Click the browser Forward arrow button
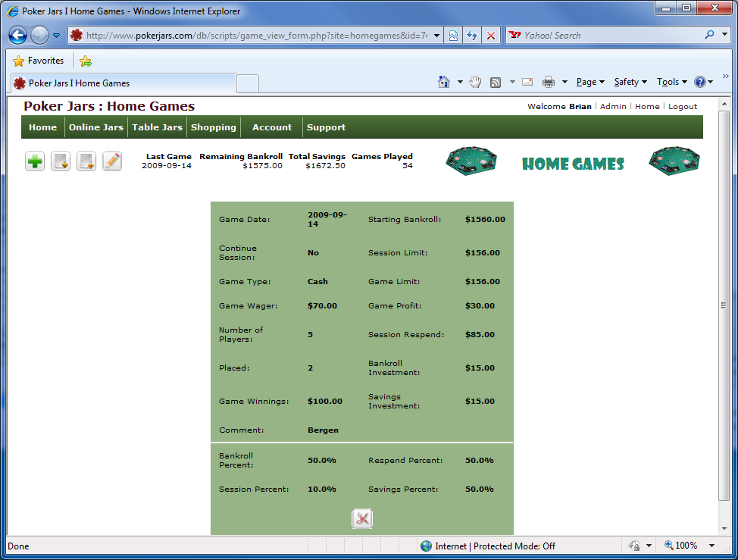Viewport: 738px width, 560px height. [x=39, y=36]
